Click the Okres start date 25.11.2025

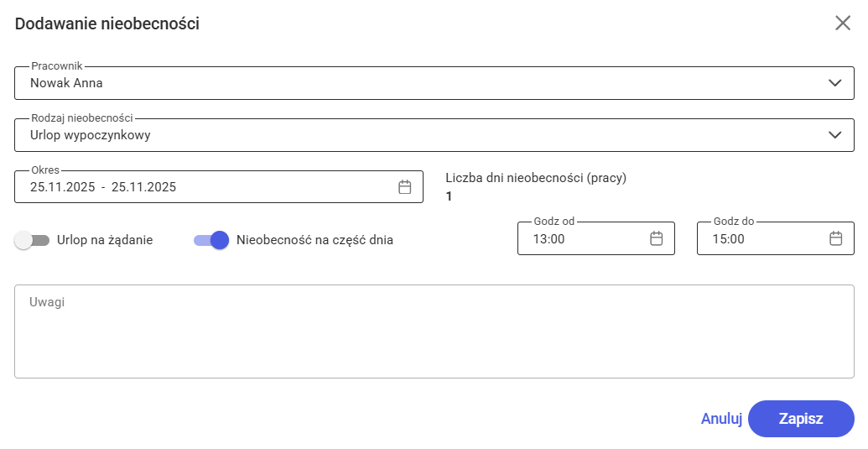point(63,187)
